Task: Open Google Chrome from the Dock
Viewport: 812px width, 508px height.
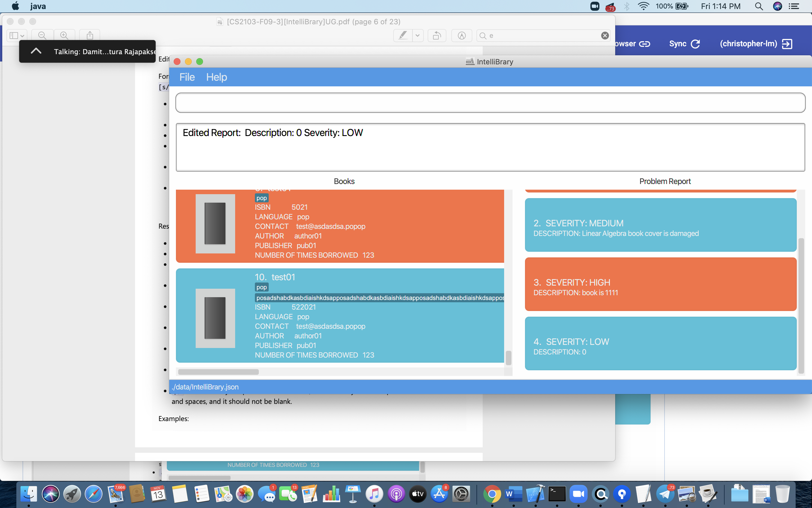Action: pos(492,494)
